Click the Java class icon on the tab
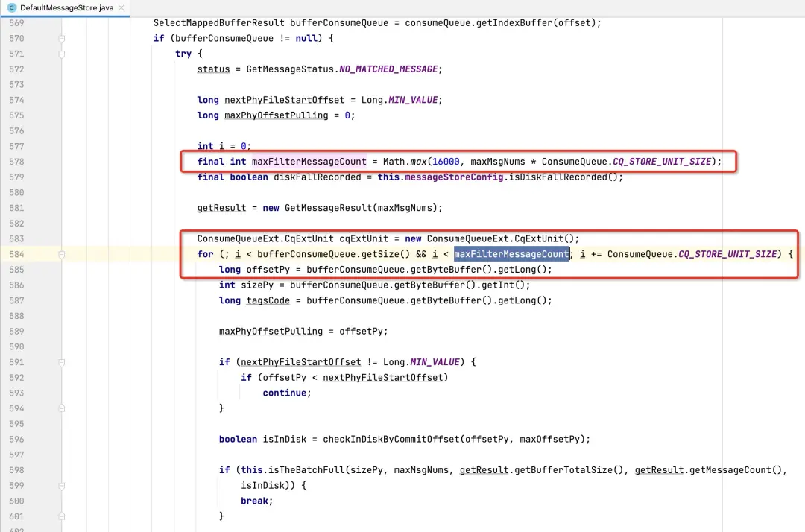Image resolution: width=805 pixels, height=532 pixels. pyautogui.click(x=12, y=7)
